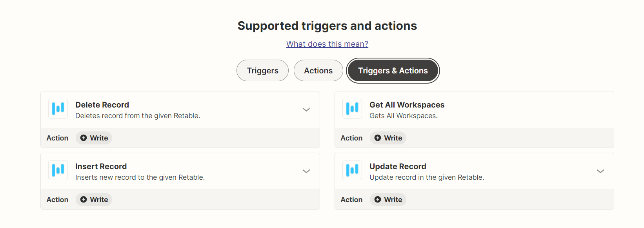Click the Retable icon on Get All Workspaces card
Image resolution: width=644 pixels, height=228 pixels.
pos(352,109)
